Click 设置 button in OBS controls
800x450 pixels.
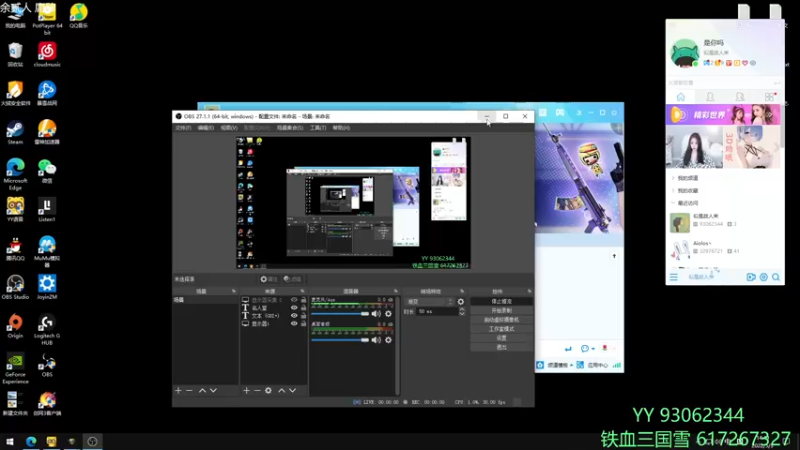(502, 338)
